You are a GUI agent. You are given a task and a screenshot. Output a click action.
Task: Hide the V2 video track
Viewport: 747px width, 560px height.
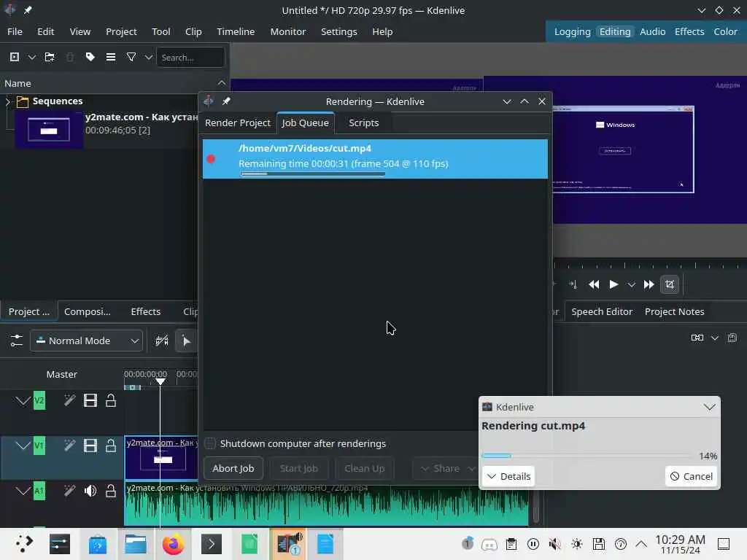pos(90,400)
